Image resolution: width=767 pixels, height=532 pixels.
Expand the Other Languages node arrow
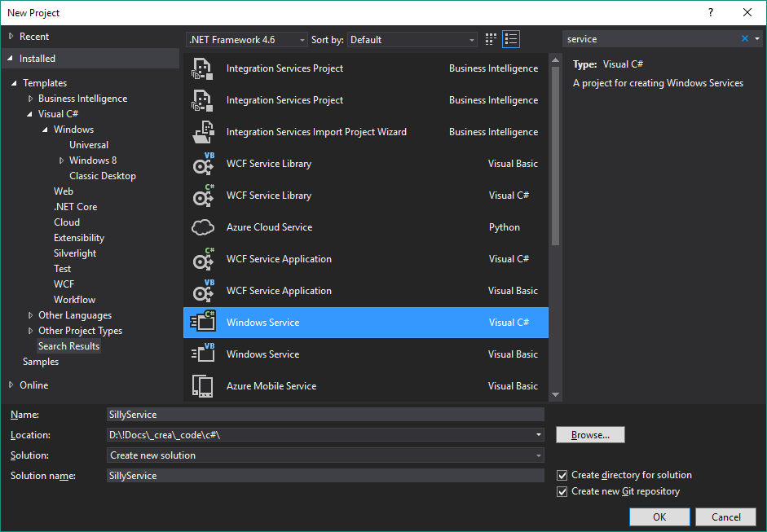coord(30,315)
